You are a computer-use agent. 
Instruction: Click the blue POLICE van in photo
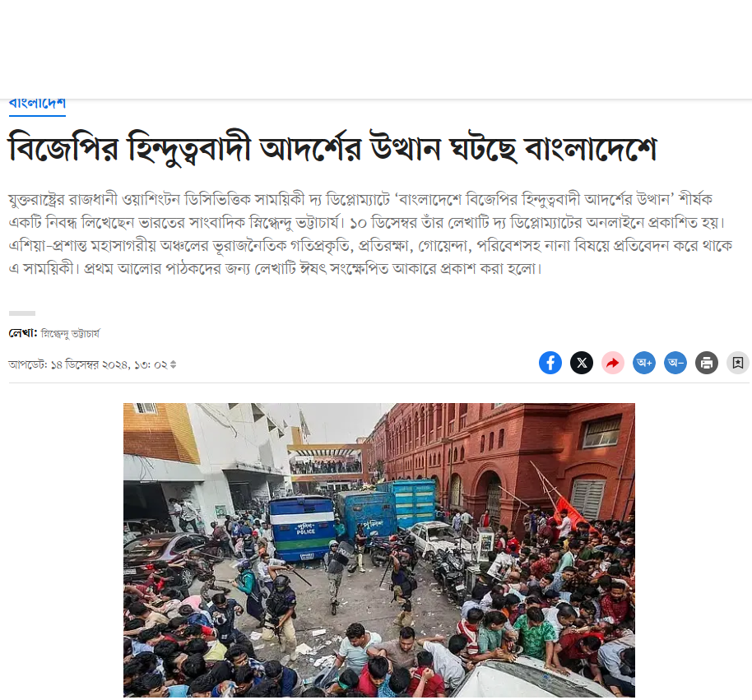[x=302, y=529]
